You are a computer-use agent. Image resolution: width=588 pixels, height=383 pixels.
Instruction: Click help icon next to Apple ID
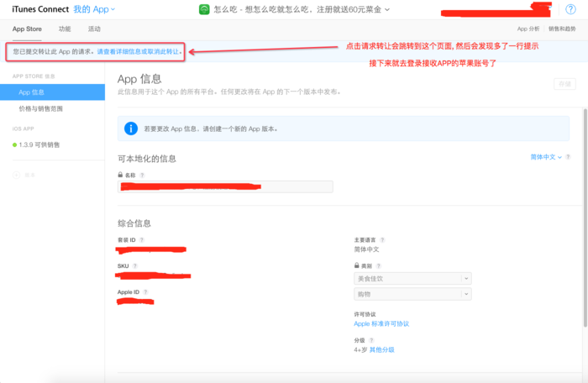[x=145, y=292]
